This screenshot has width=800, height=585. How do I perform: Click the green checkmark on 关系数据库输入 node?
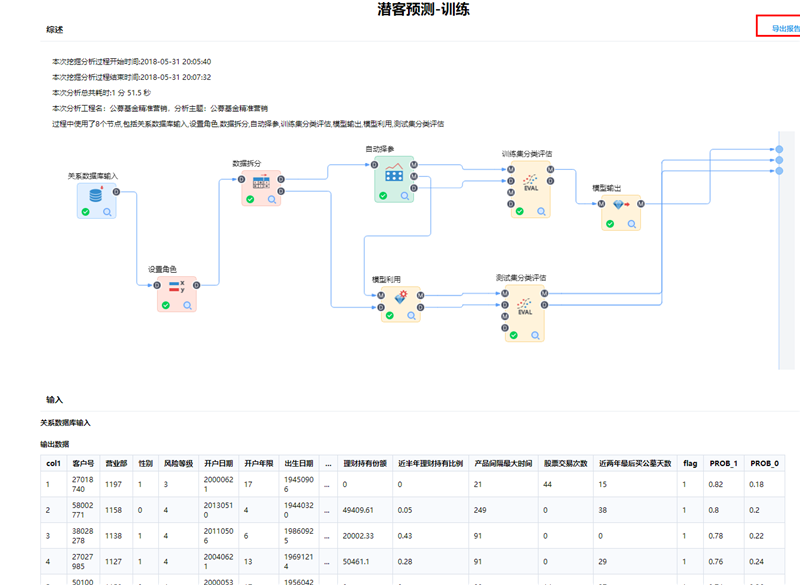tap(85, 211)
